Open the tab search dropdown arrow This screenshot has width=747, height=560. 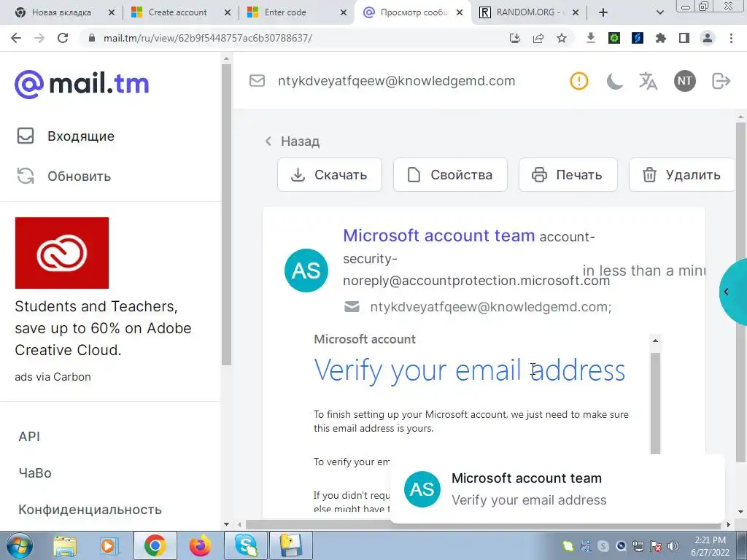coord(659,12)
